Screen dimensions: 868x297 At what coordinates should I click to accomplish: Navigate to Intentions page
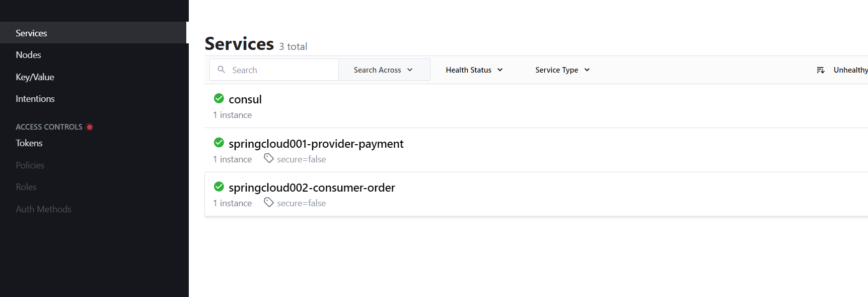pos(35,99)
